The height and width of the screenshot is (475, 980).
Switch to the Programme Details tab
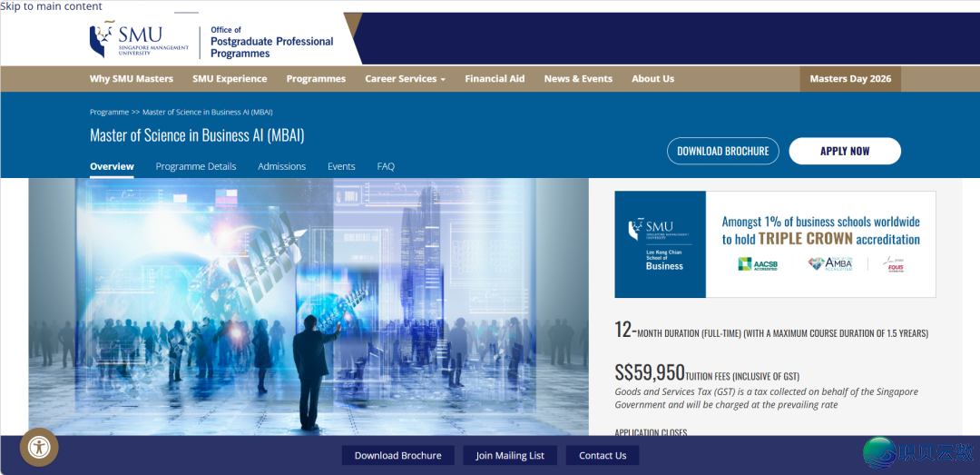click(195, 166)
